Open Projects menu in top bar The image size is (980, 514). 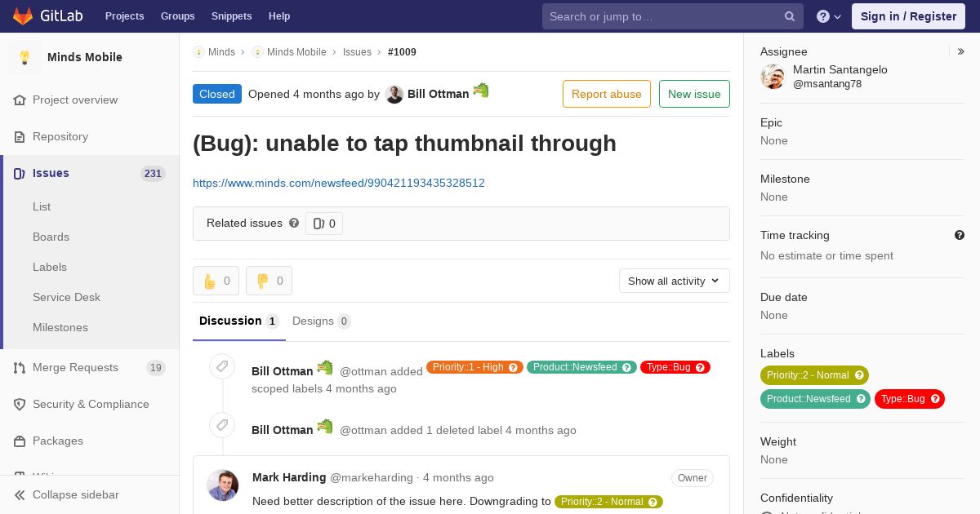[125, 16]
